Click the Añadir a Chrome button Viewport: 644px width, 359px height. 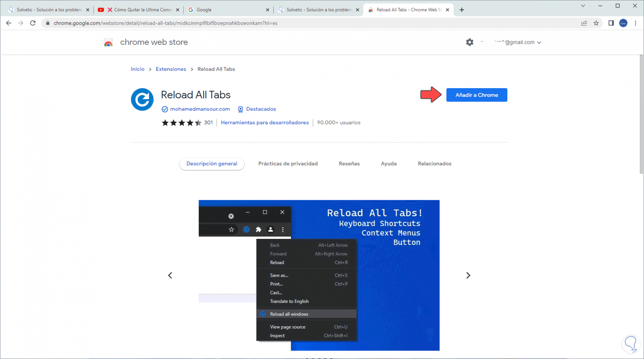(x=477, y=95)
